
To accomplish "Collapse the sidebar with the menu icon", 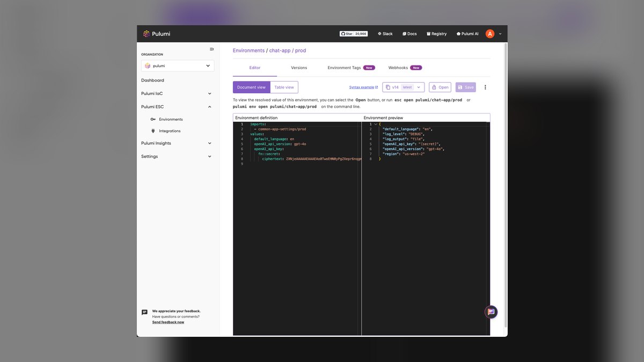I will [x=211, y=49].
